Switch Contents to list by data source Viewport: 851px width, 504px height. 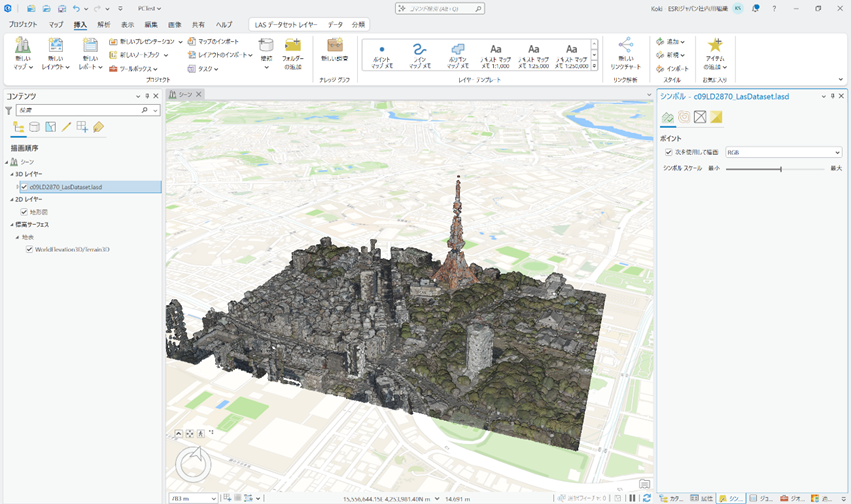coord(34,127)
